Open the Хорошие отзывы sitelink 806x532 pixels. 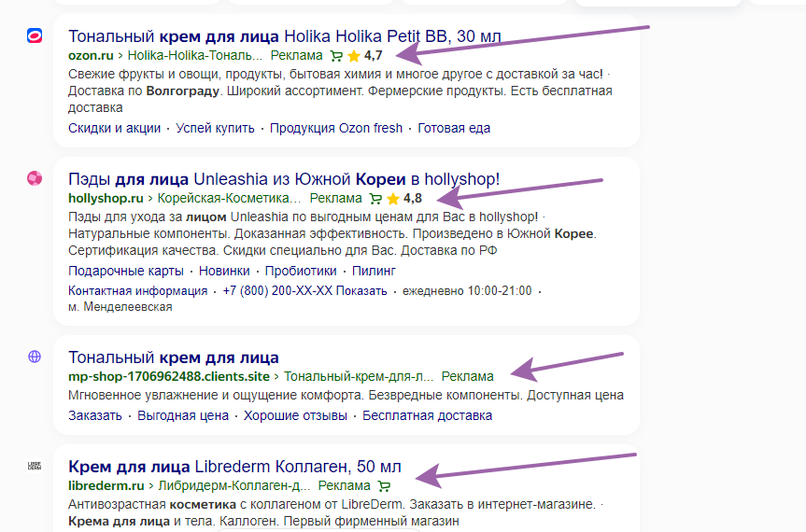295,415
